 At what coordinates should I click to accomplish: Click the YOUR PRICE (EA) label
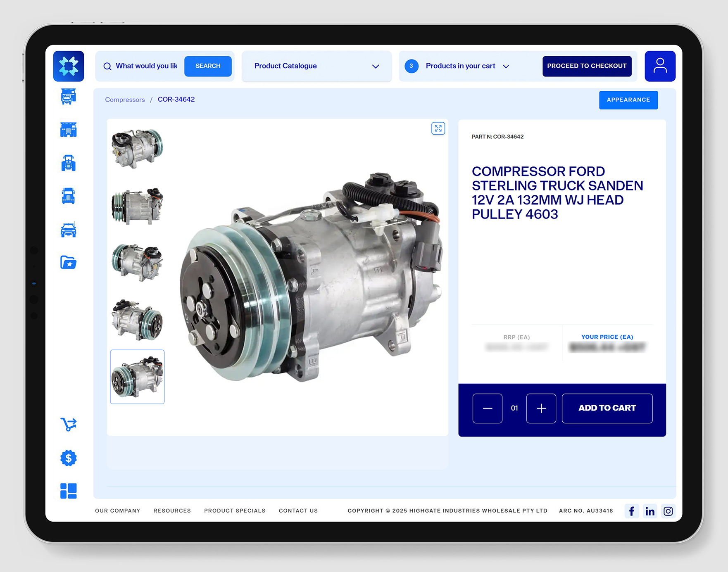pos(607,337)
